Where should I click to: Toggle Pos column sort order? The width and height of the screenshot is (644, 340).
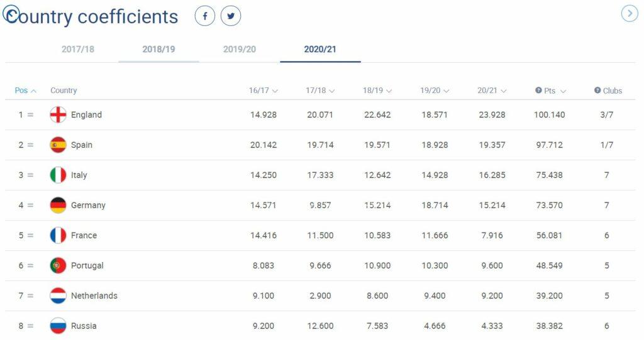[26, 90]
